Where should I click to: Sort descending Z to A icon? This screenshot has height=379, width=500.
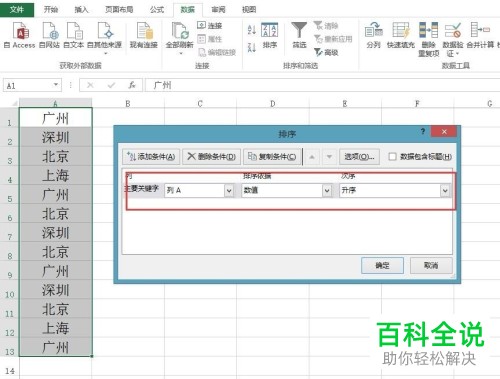pos(252,47)
